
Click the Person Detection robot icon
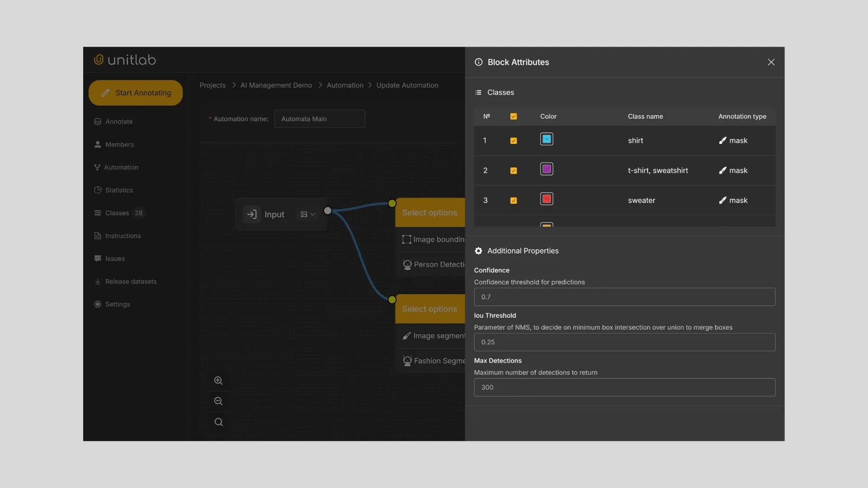coord(407,264)
